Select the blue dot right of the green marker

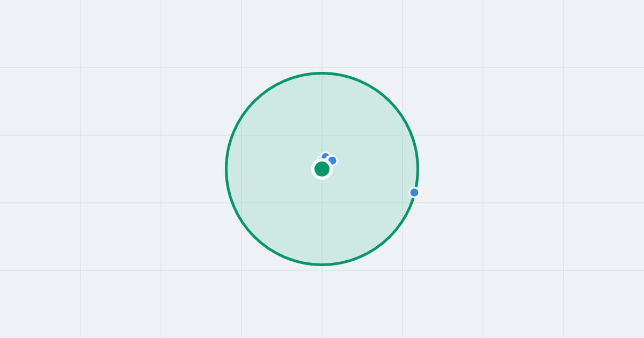click(x=333, y=160)
